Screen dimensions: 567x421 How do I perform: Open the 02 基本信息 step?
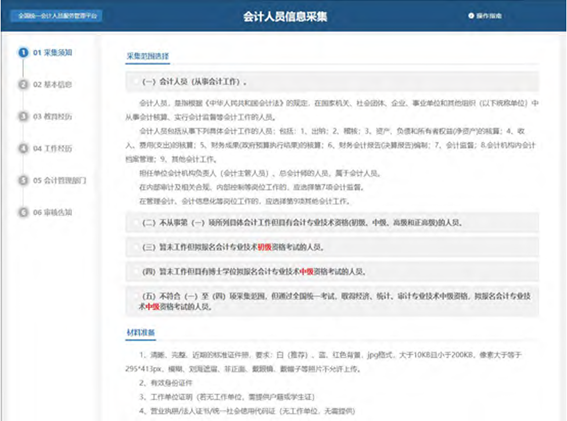coord(52,84)
